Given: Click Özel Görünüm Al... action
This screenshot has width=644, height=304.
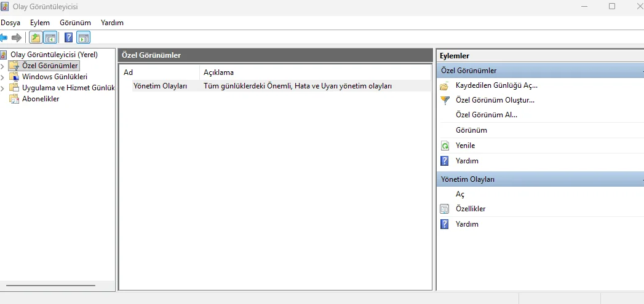Looking at the screenshot, I should coord(487,115).
